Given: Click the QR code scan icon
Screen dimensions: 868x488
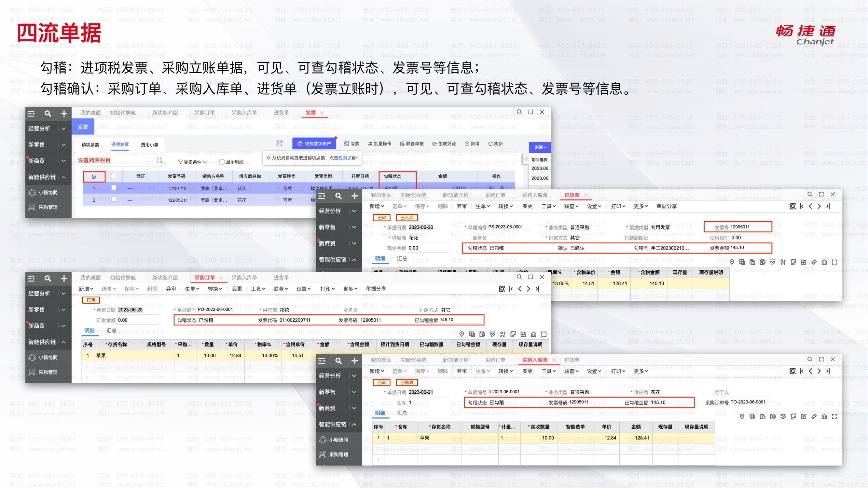Looking at the screenshot, I should point(279,143).
